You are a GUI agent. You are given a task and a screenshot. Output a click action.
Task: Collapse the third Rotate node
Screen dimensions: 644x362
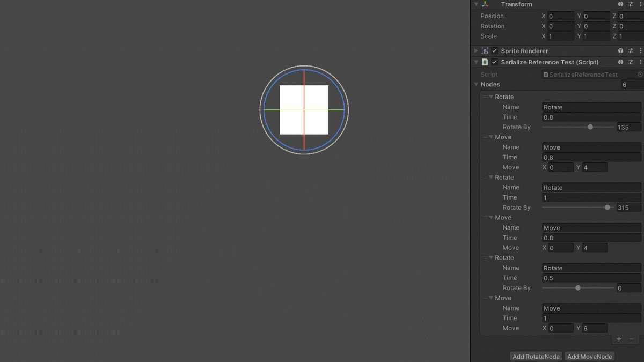(x=491, y=258)
